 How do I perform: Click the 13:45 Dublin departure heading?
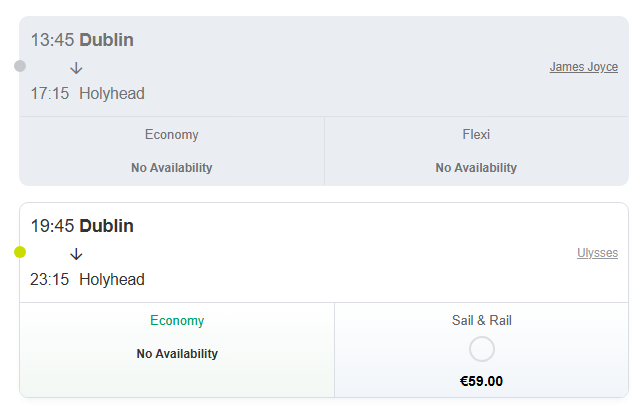[82, 40]
